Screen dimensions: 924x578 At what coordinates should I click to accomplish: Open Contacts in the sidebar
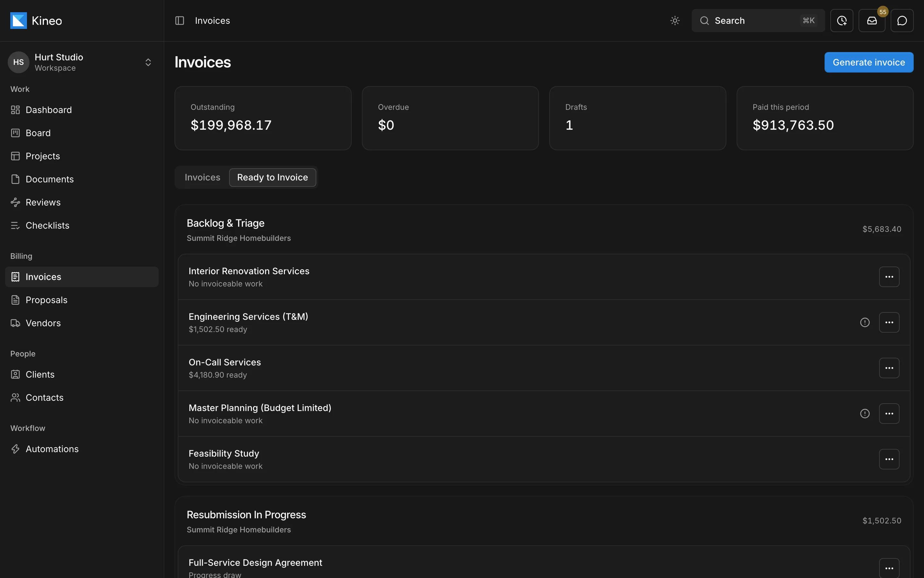coord(82,398)
